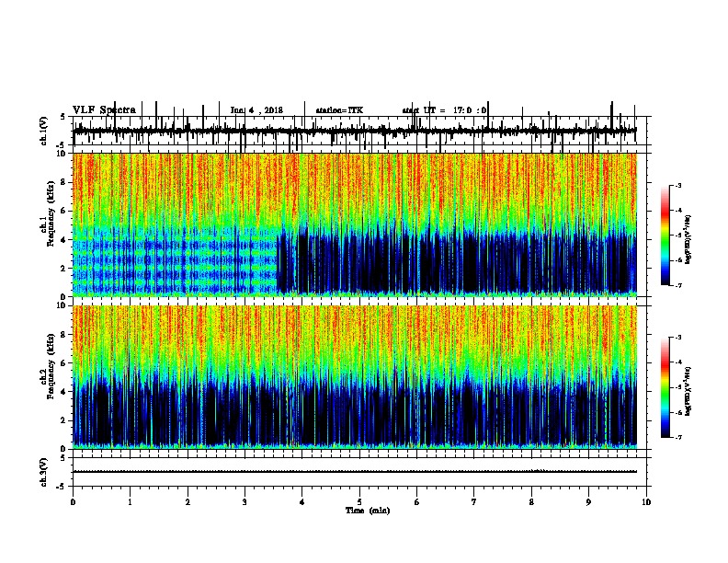Viewport: 728px width, 563px height.
Task: Click the "station=ITK" header label
Action: point(339,110)
